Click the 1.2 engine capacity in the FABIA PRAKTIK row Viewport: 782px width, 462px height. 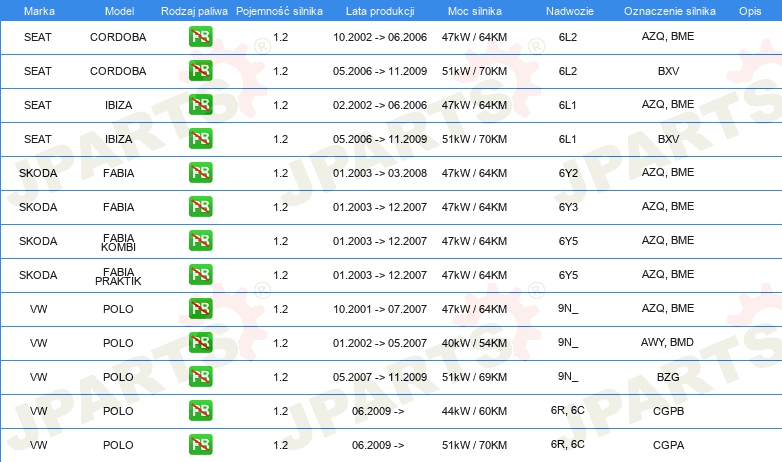[x=280, y=275]
